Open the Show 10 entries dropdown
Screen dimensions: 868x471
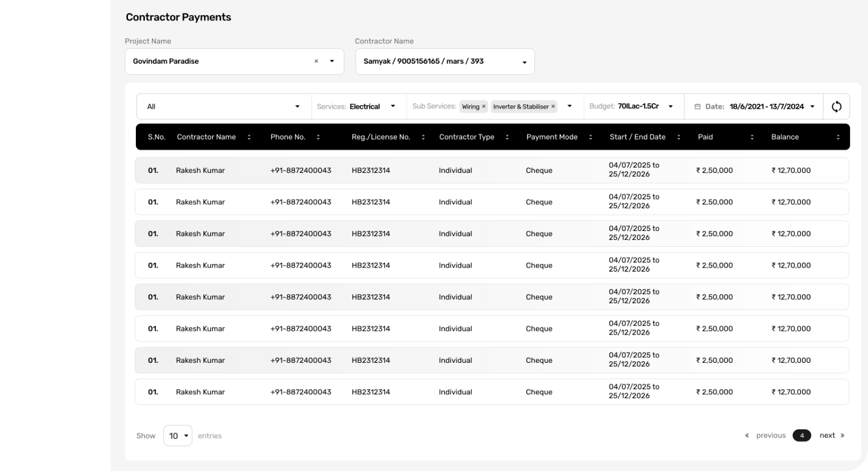pos(178,436)
